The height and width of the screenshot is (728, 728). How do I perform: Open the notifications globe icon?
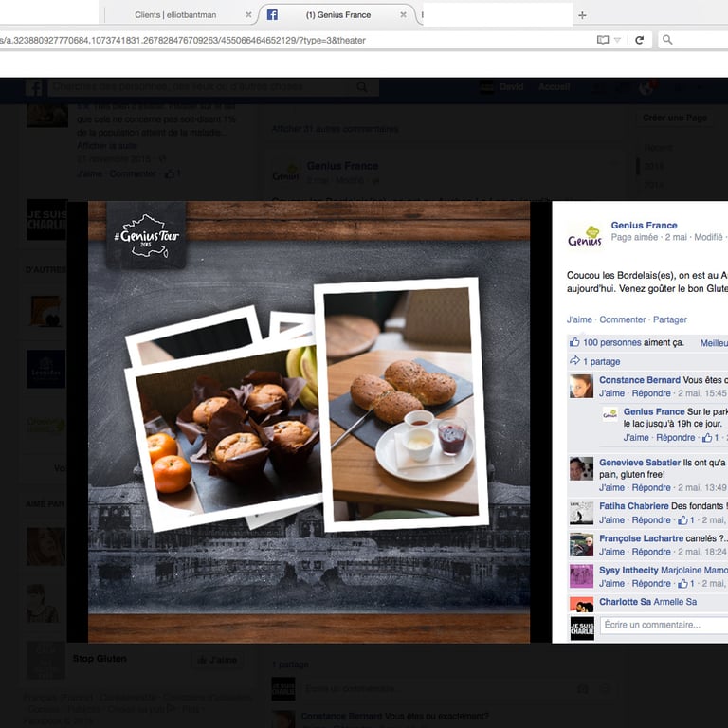[x=646, y=87]
